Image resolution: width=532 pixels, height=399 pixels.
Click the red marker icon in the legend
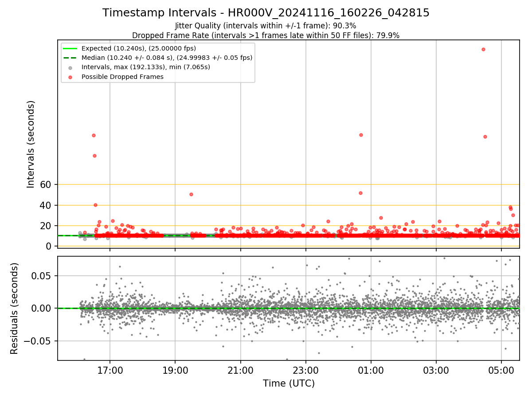coord(71,77)
